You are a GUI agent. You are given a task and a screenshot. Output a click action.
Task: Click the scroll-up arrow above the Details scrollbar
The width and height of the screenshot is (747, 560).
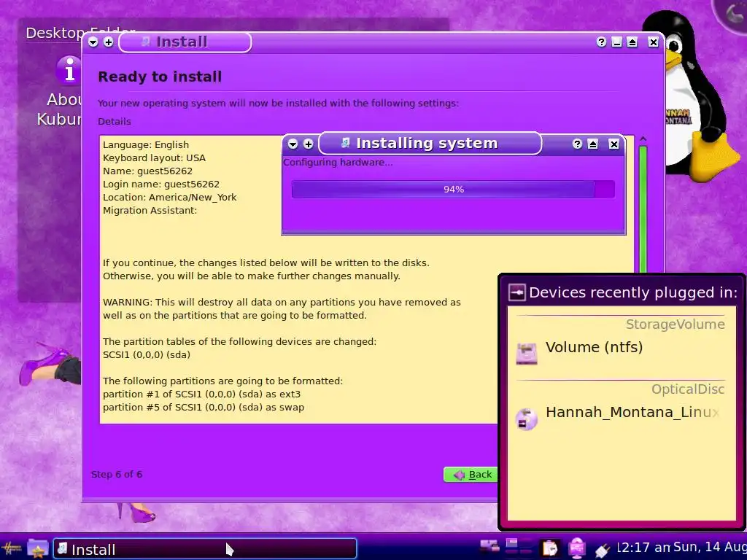(x=643, y=139)
